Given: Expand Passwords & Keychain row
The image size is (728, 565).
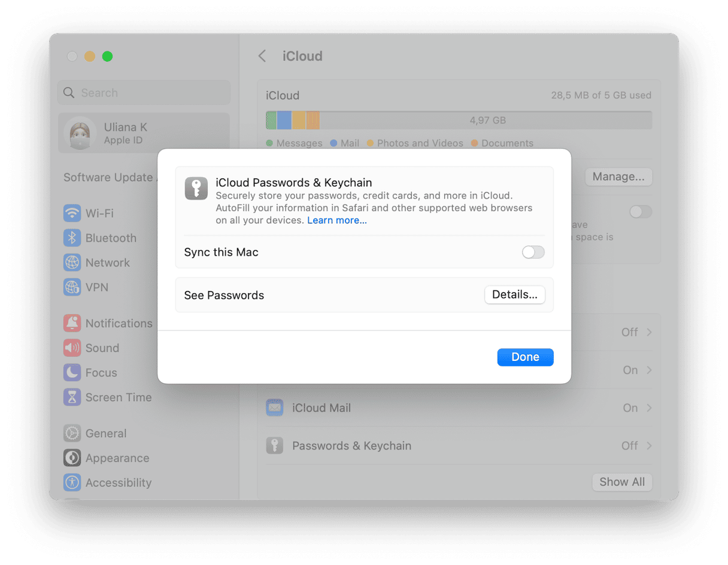Looking at the screenshot, I should coord(649,445).
